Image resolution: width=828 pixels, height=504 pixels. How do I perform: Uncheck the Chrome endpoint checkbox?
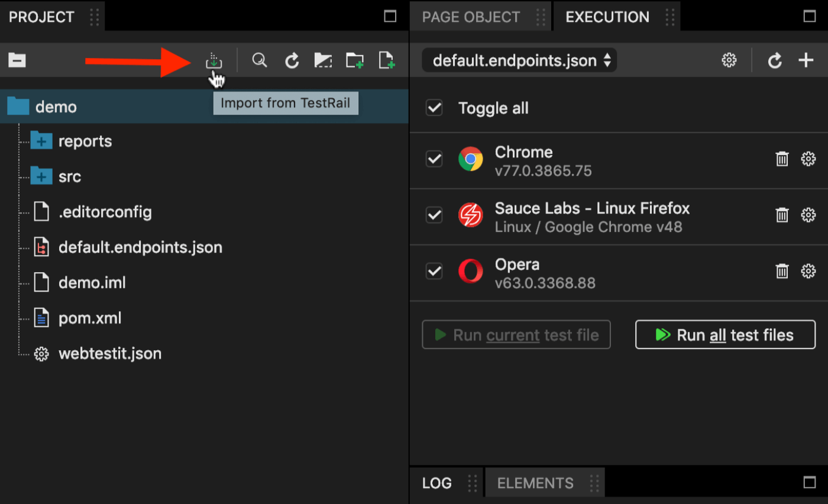click(x=434, y=159)
